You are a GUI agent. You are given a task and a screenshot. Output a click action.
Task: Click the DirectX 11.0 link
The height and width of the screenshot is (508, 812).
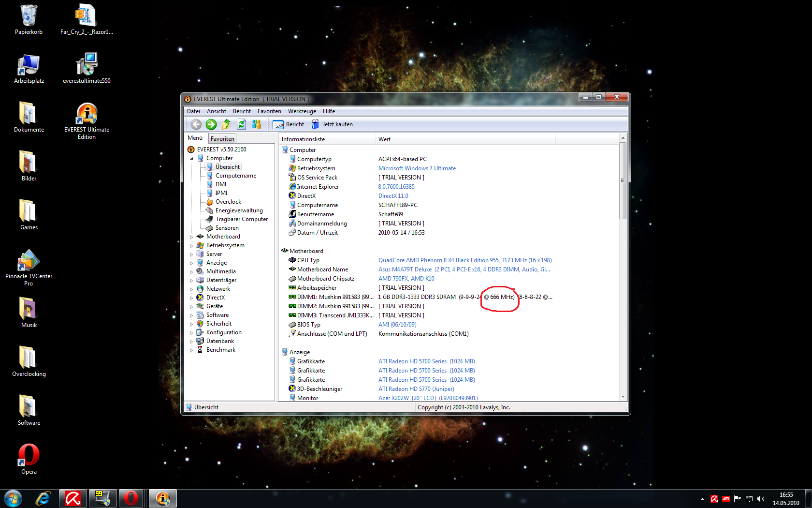(393, 196)
